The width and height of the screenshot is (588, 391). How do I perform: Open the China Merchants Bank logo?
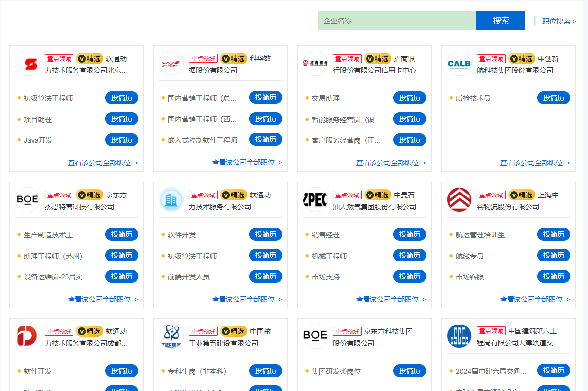tap(315, 64)
